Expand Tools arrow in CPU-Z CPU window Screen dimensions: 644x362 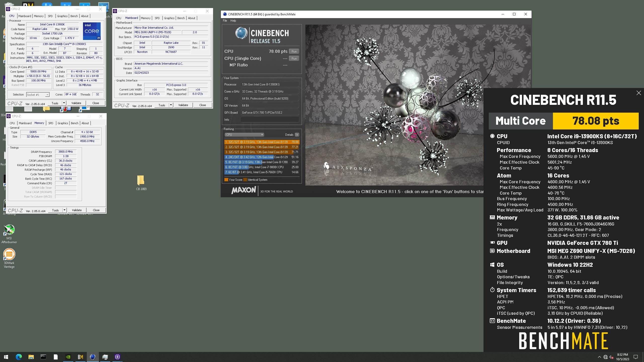(x=64, y=103)
